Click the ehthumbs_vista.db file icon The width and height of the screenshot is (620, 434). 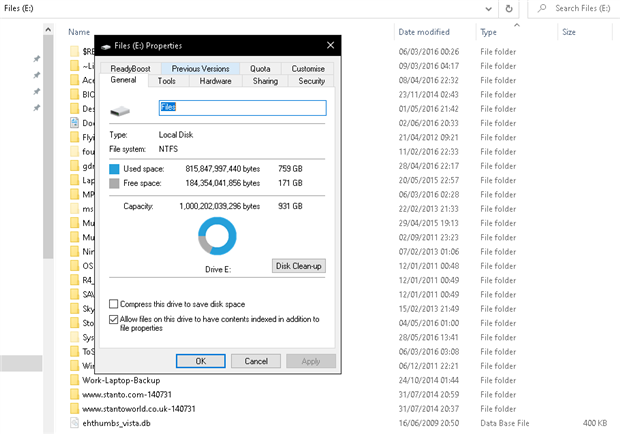pyautogui.click(x=74, y=423)
